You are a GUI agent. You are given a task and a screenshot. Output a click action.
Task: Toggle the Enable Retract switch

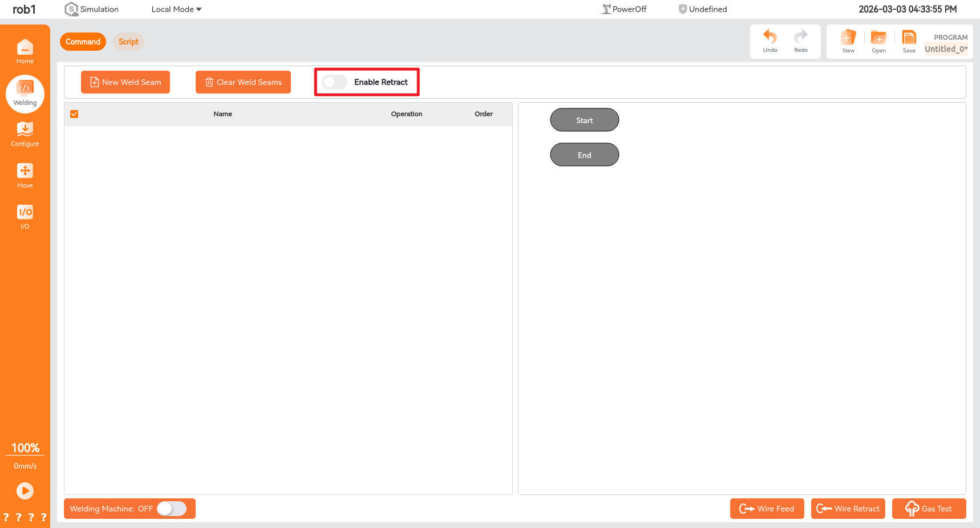[334, 82]
